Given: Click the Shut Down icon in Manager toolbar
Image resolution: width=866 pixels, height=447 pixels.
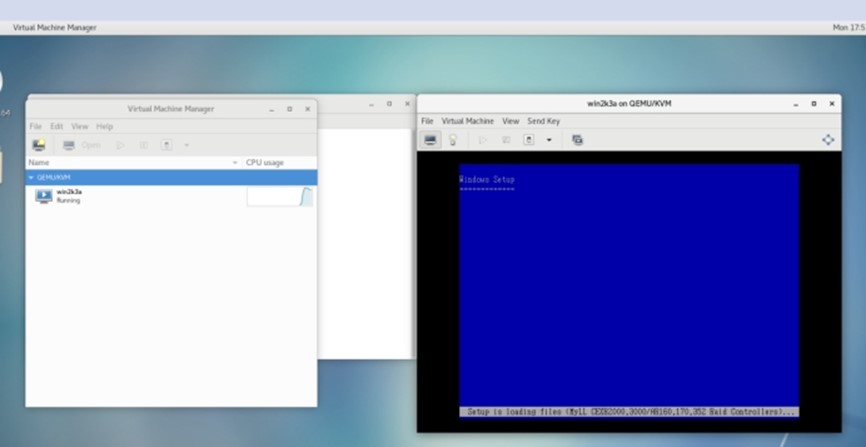Looking at the screenshot, I should (166, 145).
